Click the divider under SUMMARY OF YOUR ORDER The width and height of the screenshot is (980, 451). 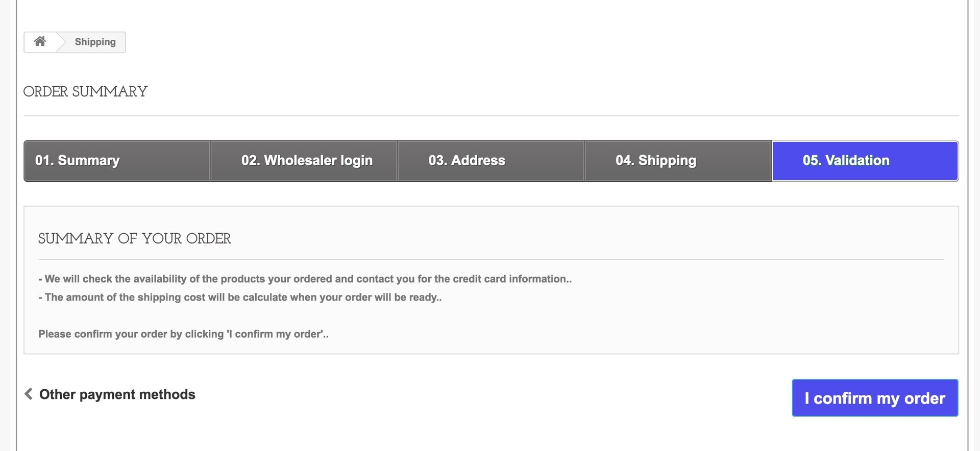[x=490, y=260]
